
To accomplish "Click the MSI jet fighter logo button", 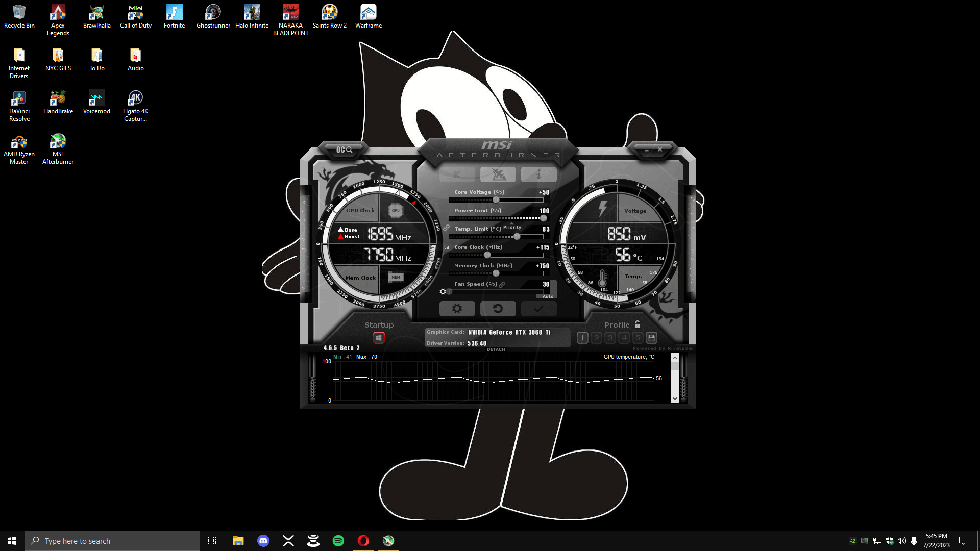I will pyautogui.click(x=498, y=174).
